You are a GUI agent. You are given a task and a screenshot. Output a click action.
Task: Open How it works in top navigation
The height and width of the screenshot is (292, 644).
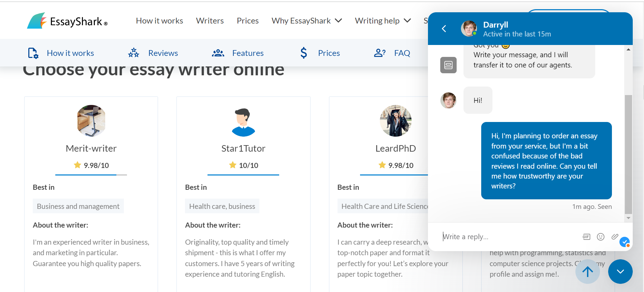pyautogui.click(x=159, y=21)
